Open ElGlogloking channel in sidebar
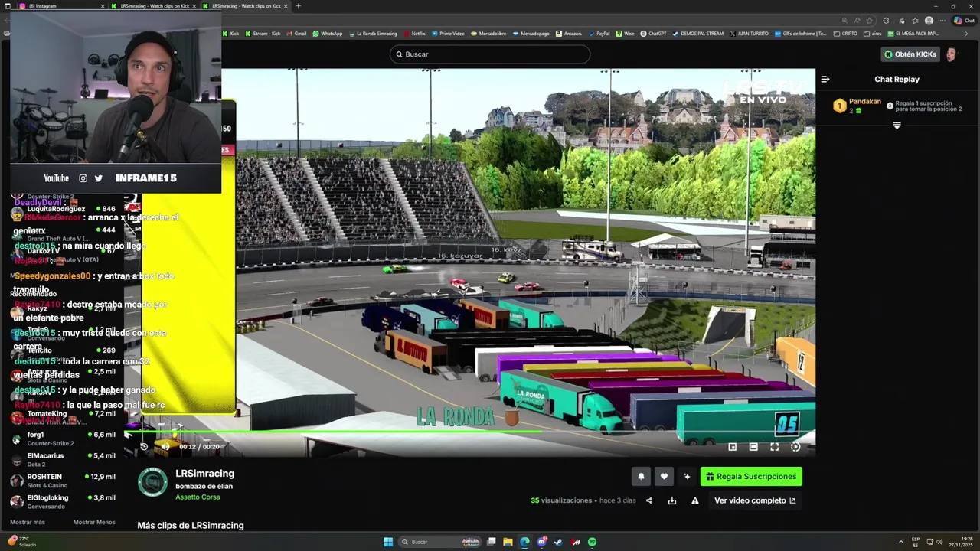Image resolution: width=980 pixels, height=551 pixels. tap(63, 501)
